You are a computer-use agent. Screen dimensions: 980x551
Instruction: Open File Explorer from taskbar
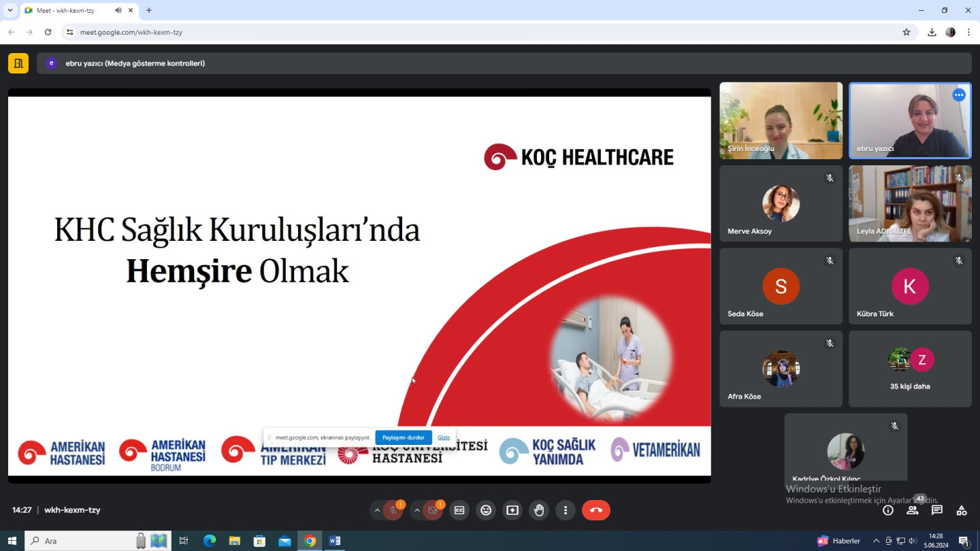click(x=234, y=541)
